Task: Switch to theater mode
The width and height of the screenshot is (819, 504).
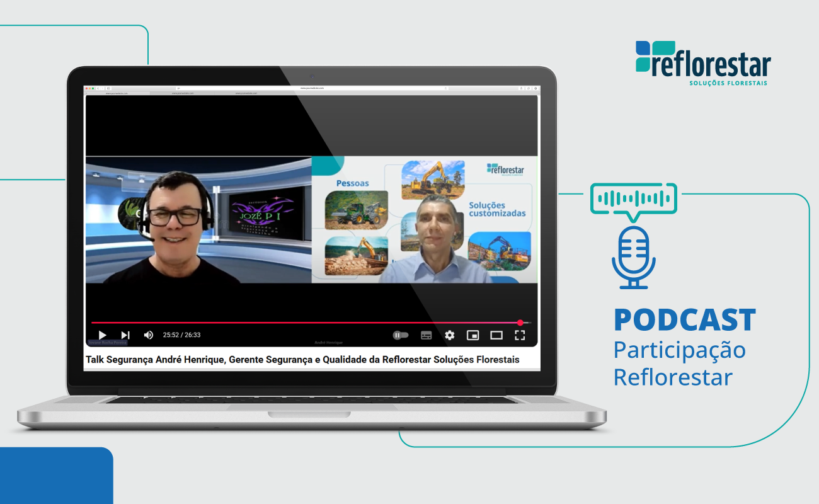Action: click(x=496, y=335)
